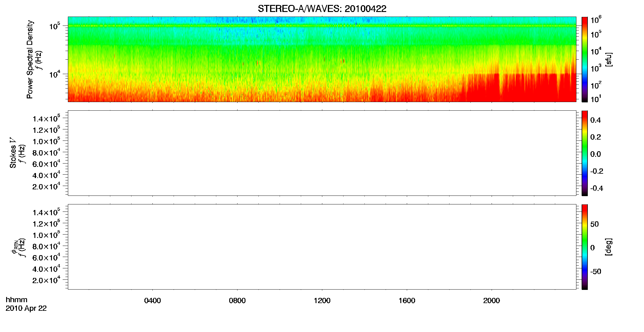
Task: Click the "-0.4" tick on Stokes color bar
Action: tap(597, 188)
